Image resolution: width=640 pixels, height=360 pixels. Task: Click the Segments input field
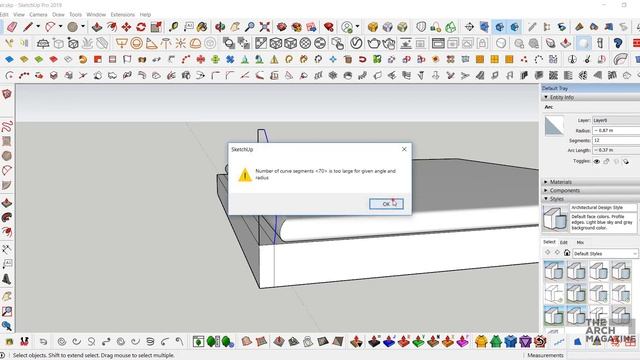tap(616, 140)
